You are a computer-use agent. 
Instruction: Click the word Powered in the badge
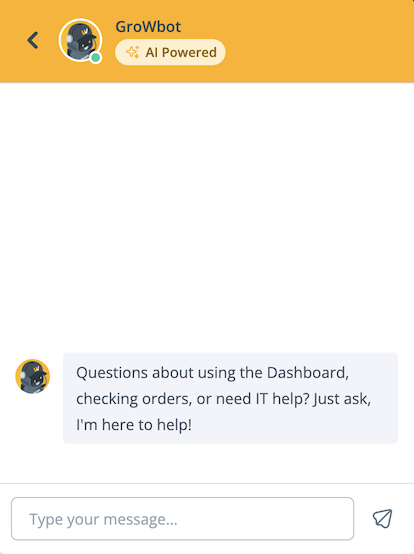(x=189, y=52)
